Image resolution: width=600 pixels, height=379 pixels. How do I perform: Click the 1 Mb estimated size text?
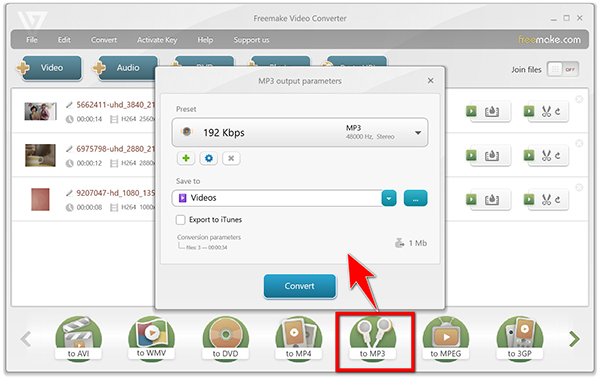pos(417,243)
